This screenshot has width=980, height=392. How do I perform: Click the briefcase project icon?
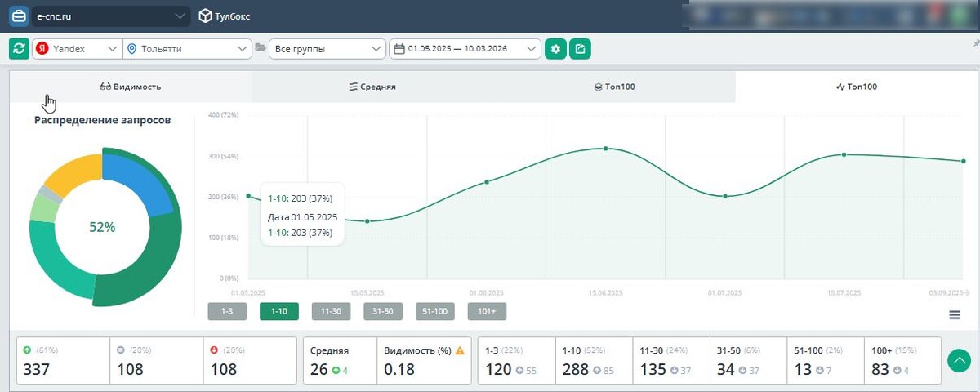click(x=18, y=16)
